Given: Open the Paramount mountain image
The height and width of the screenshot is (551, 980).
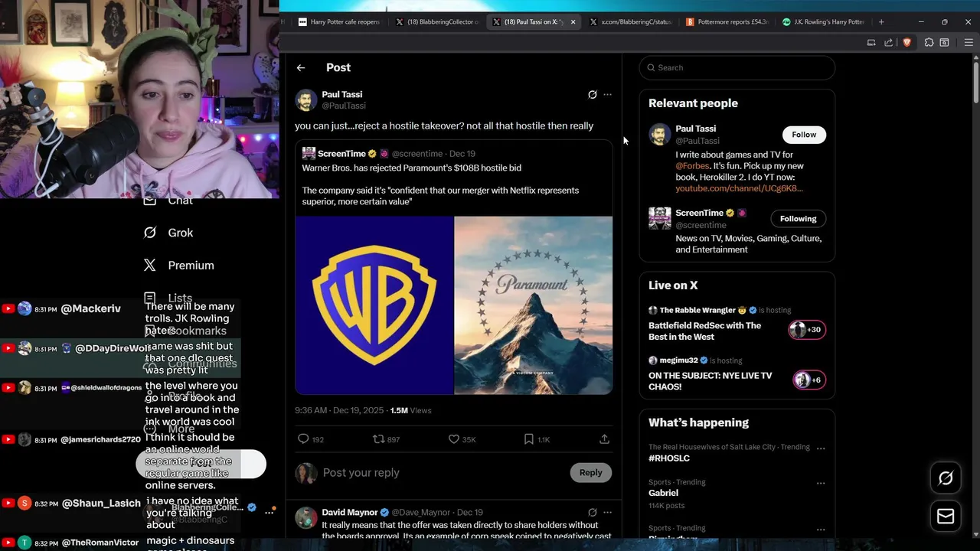Looking at the screenshot, I should point(534,305).
